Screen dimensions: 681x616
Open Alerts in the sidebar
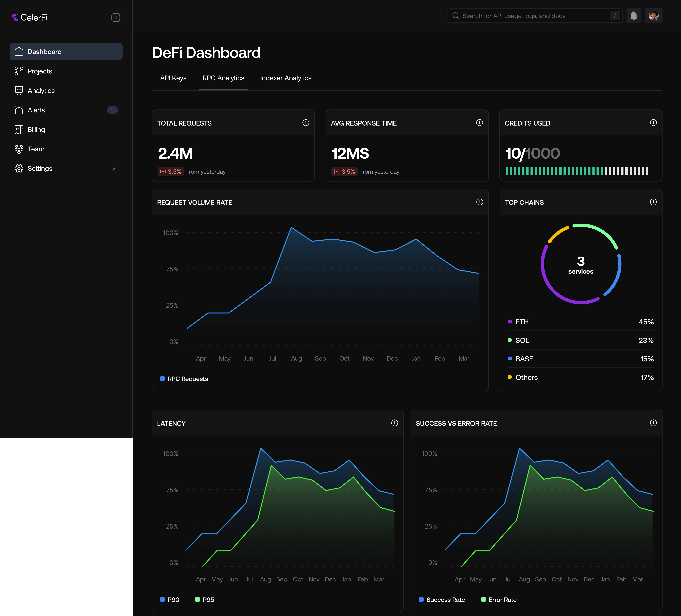pyautogui.click(x=36, y=110)
